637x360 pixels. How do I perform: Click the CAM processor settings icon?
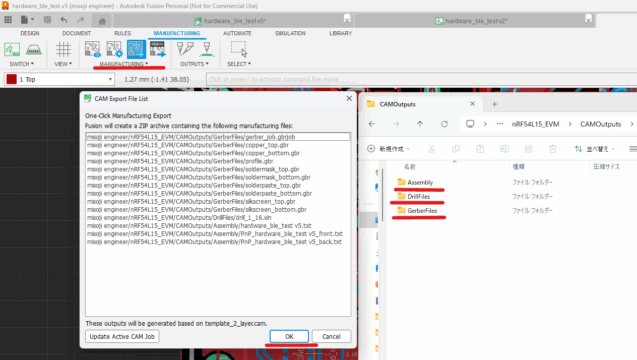(x=114, y=49)
